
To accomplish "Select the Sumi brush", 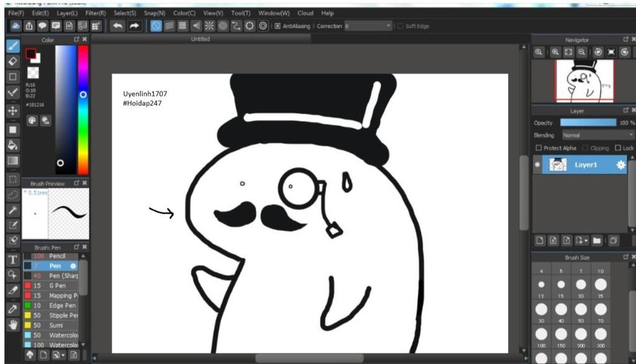I will click(x=51, y=325).
